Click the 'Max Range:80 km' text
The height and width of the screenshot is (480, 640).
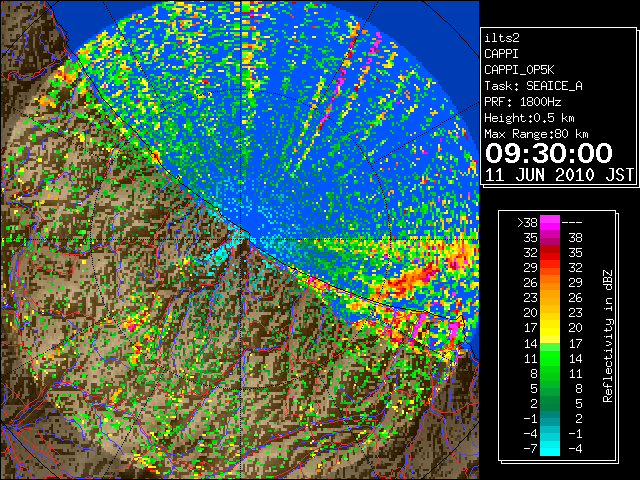(536, 134)
